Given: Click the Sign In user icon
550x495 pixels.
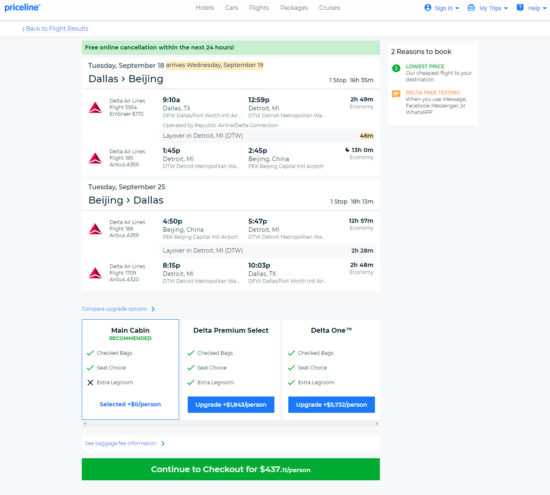Looking at the screenshot, I should (x=428, y=7).
